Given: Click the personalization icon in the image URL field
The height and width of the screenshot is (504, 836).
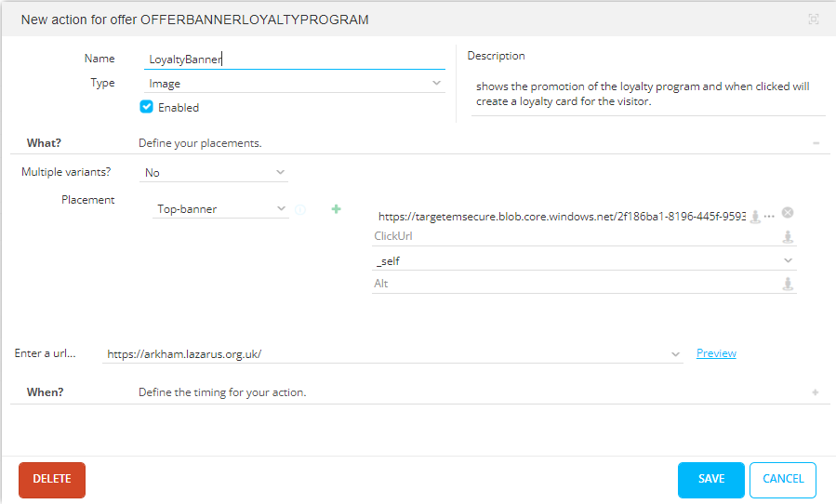Looking at the screenshot, I should (x=755, y=216).
